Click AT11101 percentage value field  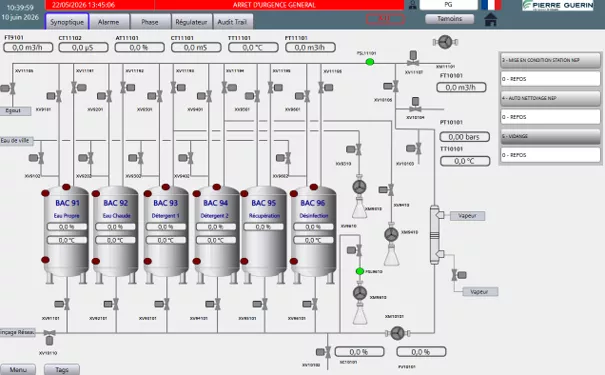coord(140,47)
